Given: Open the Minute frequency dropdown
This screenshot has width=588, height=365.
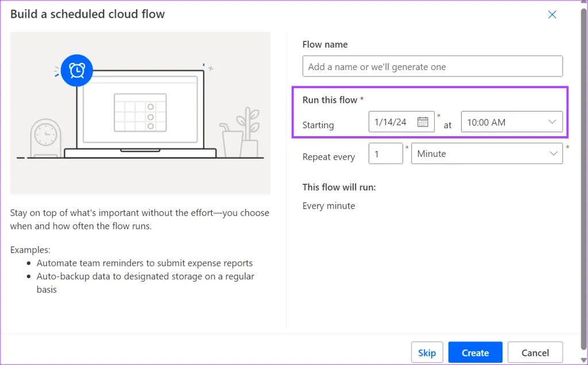Looking at the screenshot, I should (x=479, y=154).
